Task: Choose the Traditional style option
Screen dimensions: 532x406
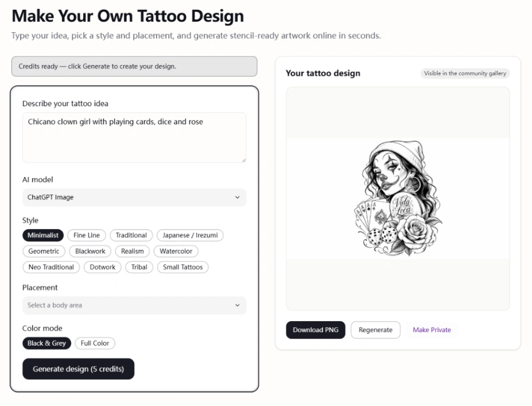Action: 131,235
